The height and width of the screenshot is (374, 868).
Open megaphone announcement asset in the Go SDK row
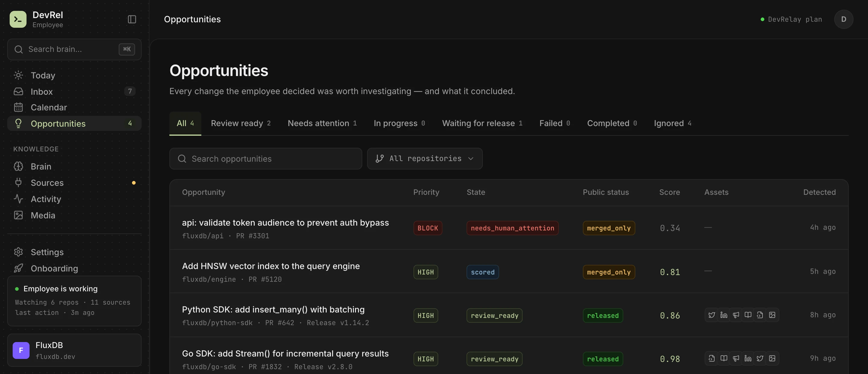pos(736,359)
